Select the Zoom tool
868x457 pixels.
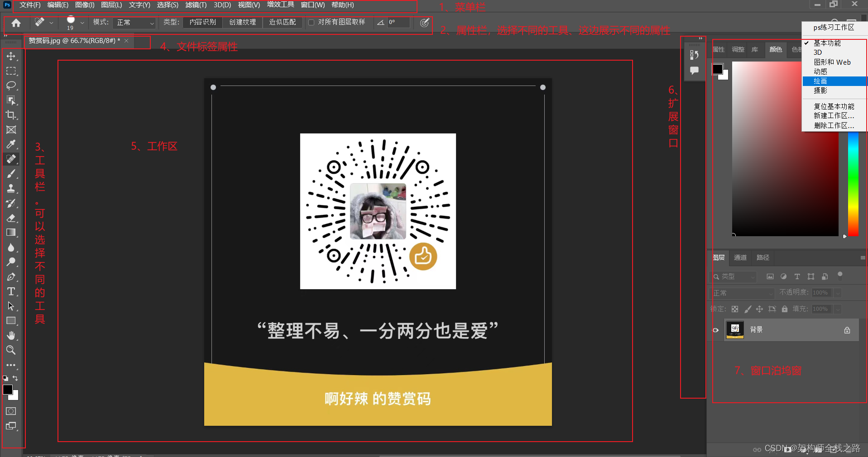11,350
